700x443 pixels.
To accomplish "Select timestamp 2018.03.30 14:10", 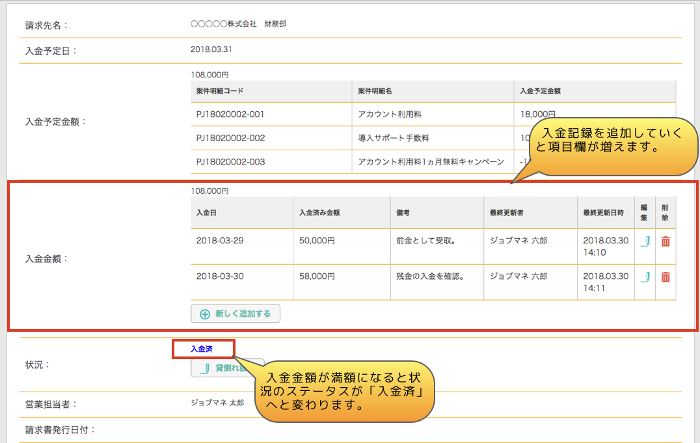I will tap(605, 247).
